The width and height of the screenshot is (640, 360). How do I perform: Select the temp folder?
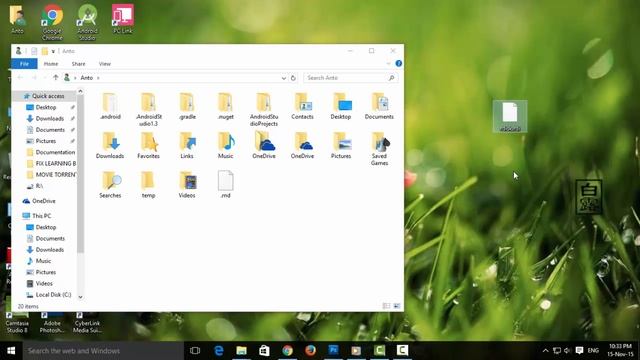click(149, 185)
